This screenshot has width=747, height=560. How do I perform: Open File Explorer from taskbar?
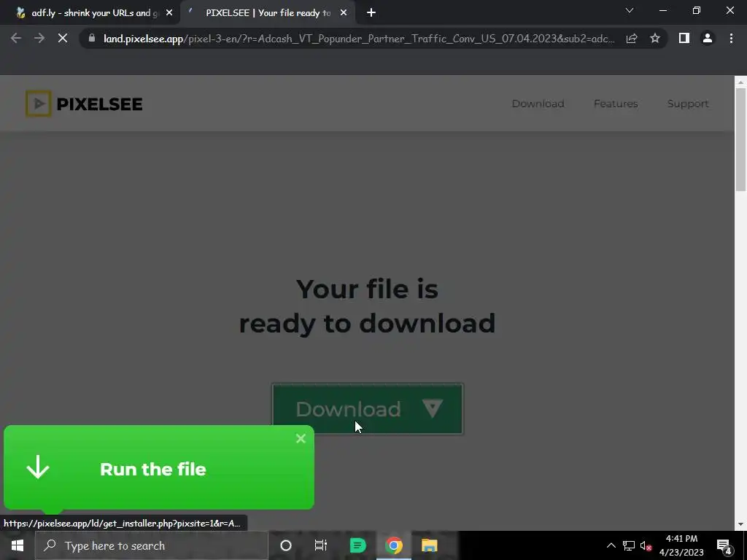click(429, 545)
